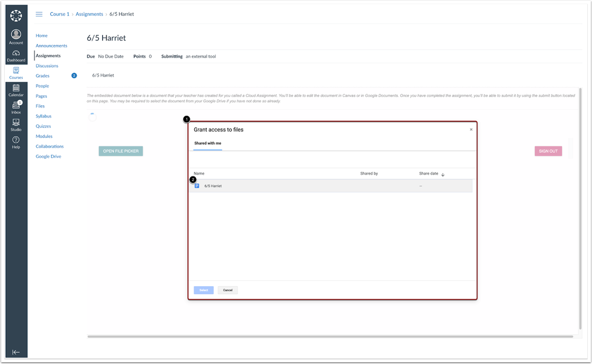
Task: Open Help in the global navigation
Action: coord(16,141)
